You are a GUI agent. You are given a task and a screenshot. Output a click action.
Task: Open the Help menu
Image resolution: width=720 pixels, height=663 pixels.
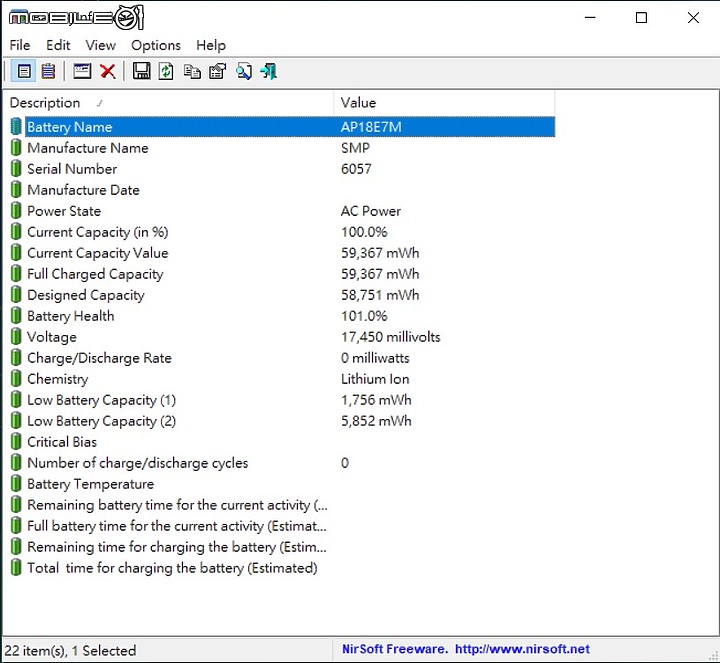pos(211,45)
